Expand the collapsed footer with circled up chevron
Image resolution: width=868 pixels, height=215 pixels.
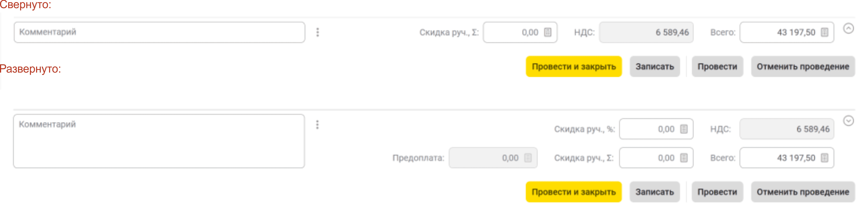pos(848,29)
